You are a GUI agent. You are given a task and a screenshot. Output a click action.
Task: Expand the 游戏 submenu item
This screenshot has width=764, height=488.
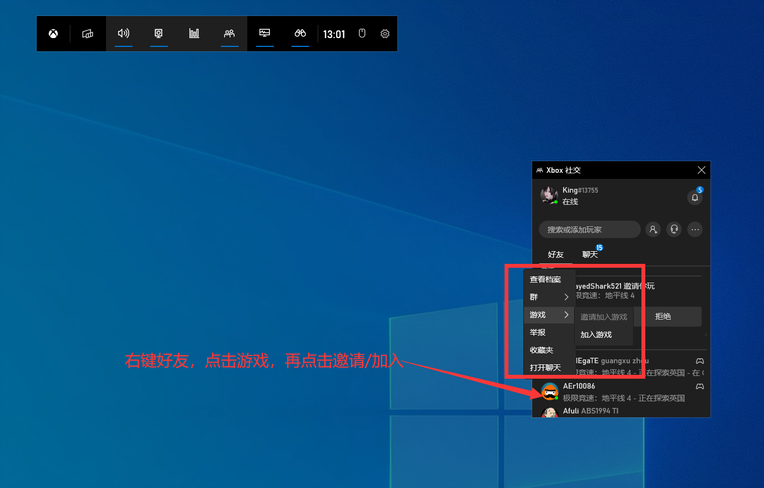point(549,315)
